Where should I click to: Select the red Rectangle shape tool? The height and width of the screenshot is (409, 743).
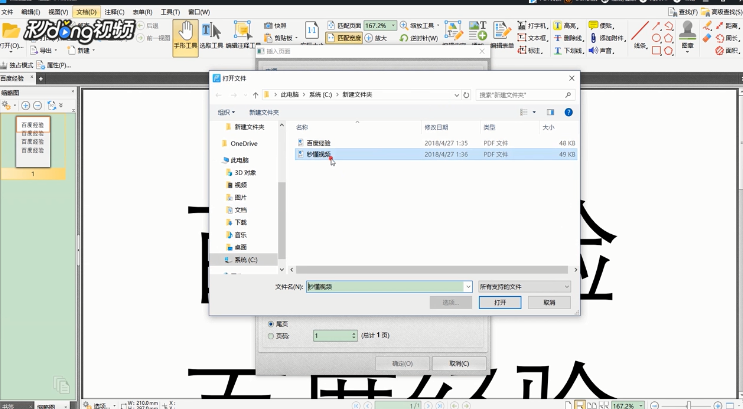[x=656, y=50]
